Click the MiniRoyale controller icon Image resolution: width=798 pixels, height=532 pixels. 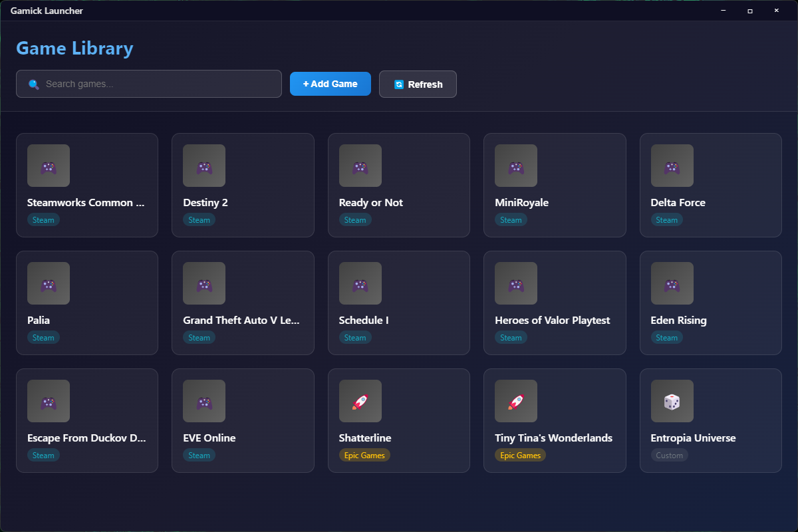click(516, 166)
